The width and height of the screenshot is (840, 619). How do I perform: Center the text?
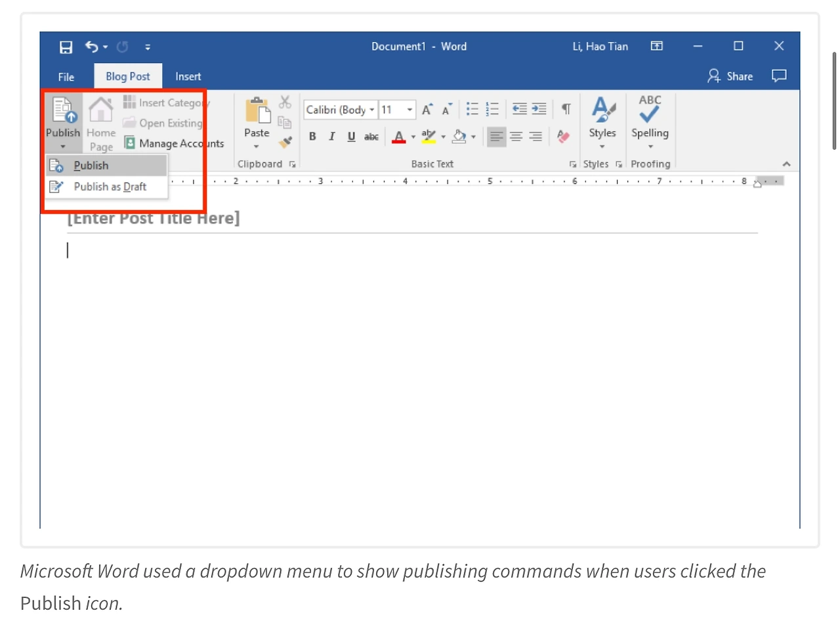(516, 137)
